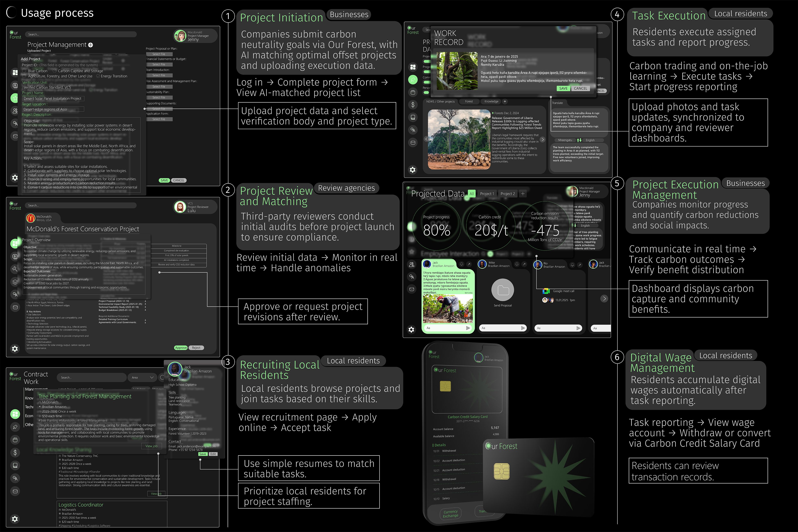The height and width of the screenshot is (532, 798).
Task: Swap Nheengatu and English translation languages
Action: [579, 140]
